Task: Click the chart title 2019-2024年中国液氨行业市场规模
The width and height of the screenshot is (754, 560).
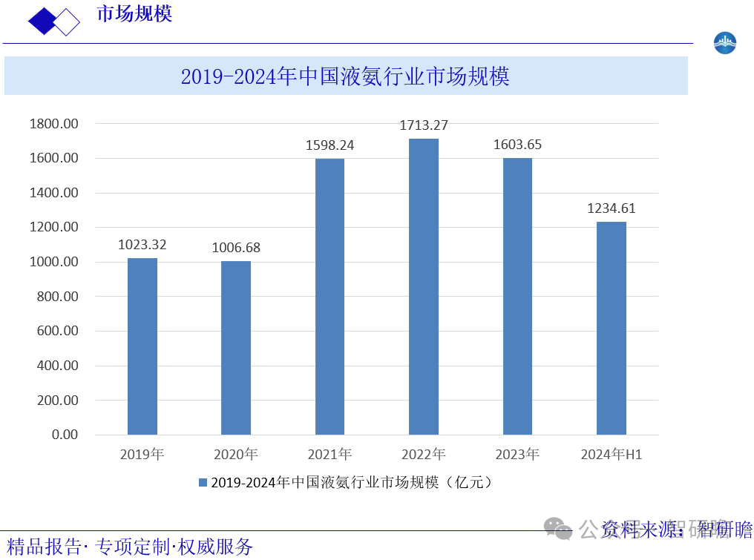Action: tap(345, 76)
